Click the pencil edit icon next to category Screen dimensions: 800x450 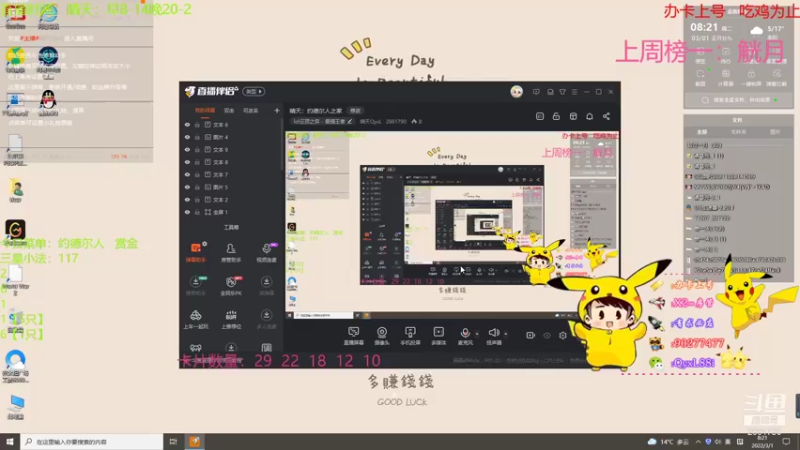pos(349,121)
